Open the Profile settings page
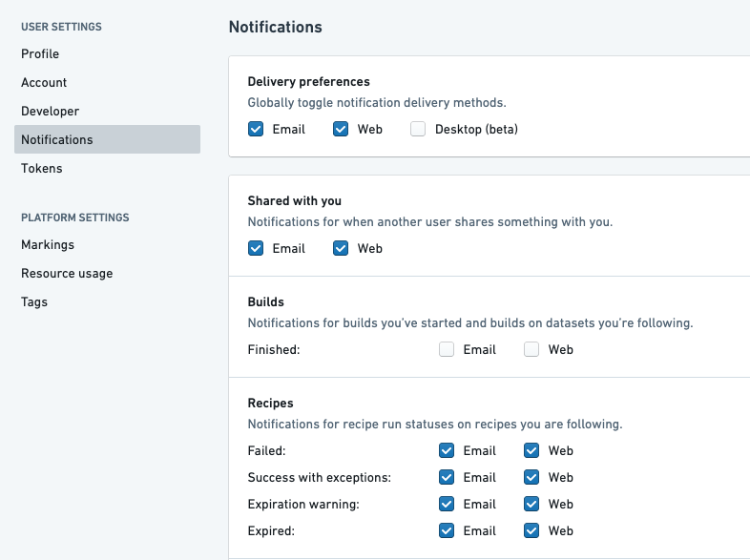The height and width of the screenshot is (560, 750). (x=40, y=53)
